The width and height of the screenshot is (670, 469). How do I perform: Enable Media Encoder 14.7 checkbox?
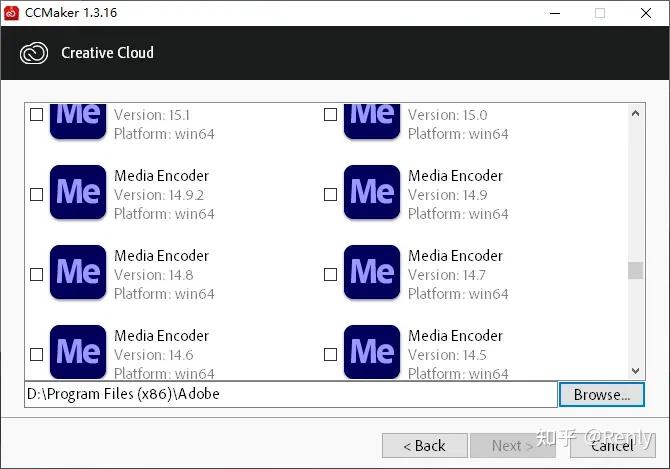pos(330,274)
